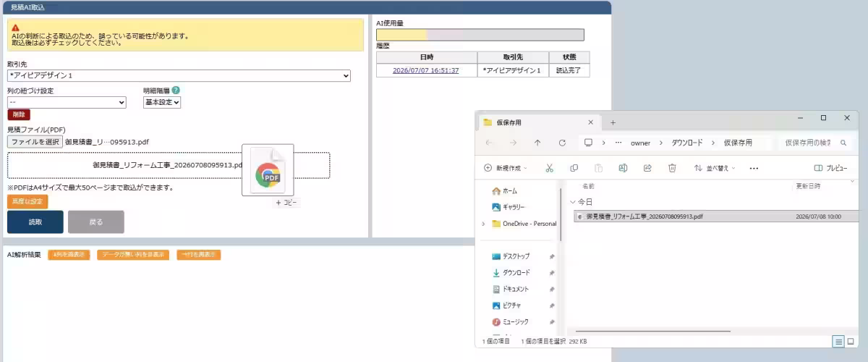Click the dashed PDF drop zone

169,165
